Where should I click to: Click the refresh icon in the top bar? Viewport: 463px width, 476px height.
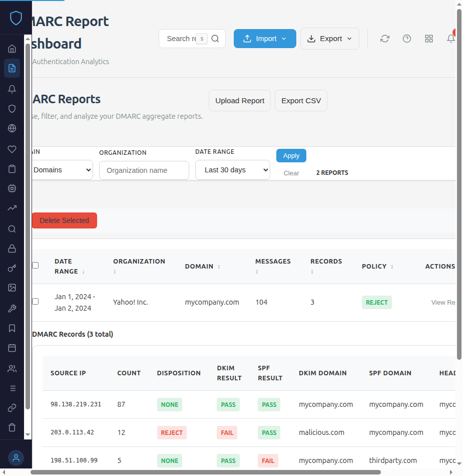click(x=385, y=38)
